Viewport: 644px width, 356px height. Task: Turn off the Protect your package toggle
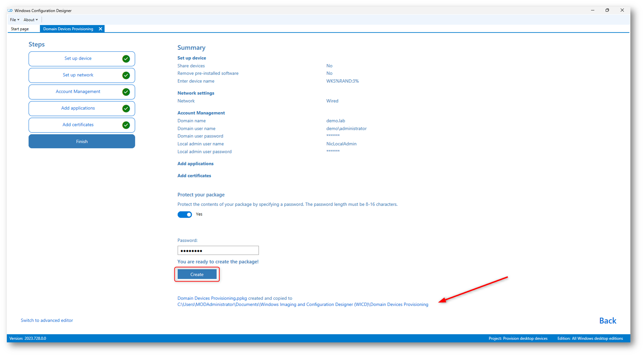tap(185, 214)
